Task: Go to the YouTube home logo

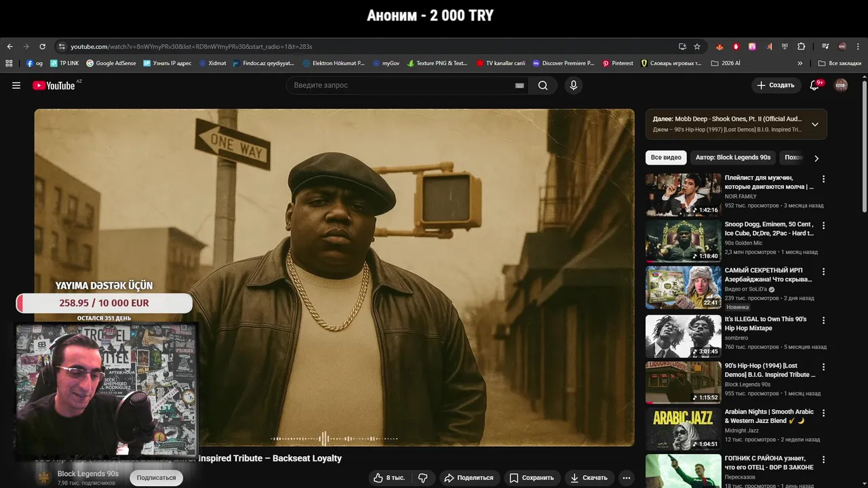Action: (x=54, y=85)
